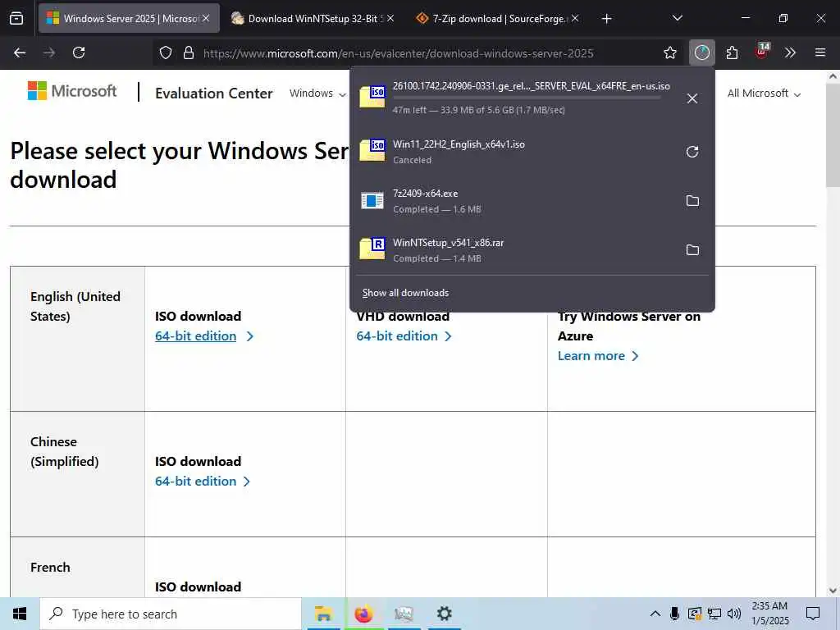Click the Microsoft logo
The height and width of the screenshot is (630, 840).
(72, 91)
